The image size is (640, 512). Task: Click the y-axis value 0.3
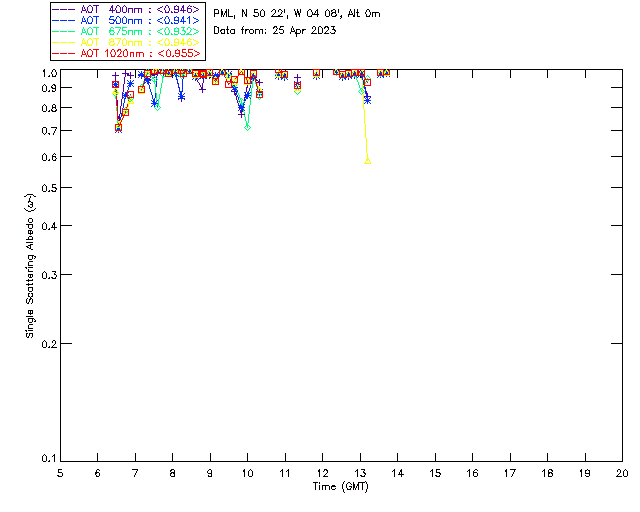[x=49, y=275]
